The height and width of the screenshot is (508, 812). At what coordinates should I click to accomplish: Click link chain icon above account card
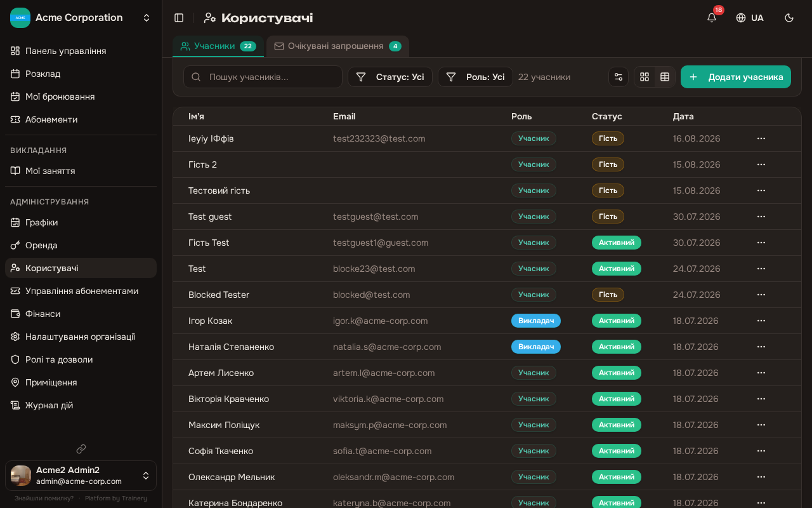pyautogui.click(x=81, y=449)
